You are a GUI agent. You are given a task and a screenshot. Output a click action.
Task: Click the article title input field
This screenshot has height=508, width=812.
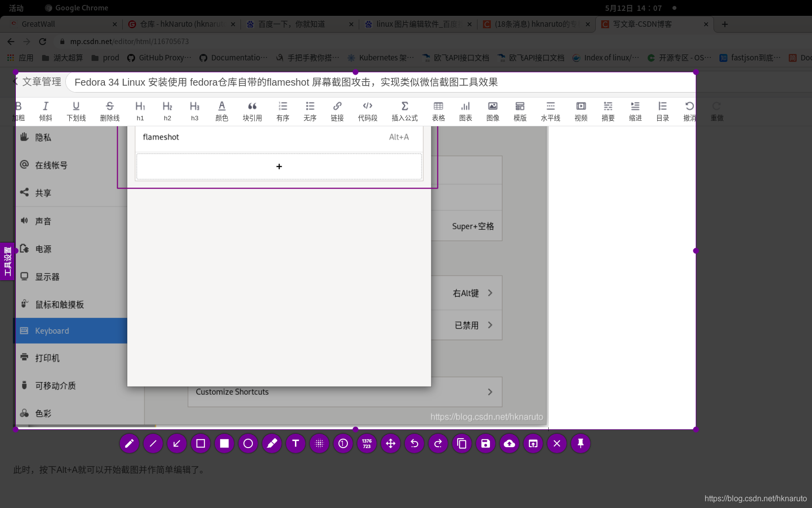coord(381,82)
